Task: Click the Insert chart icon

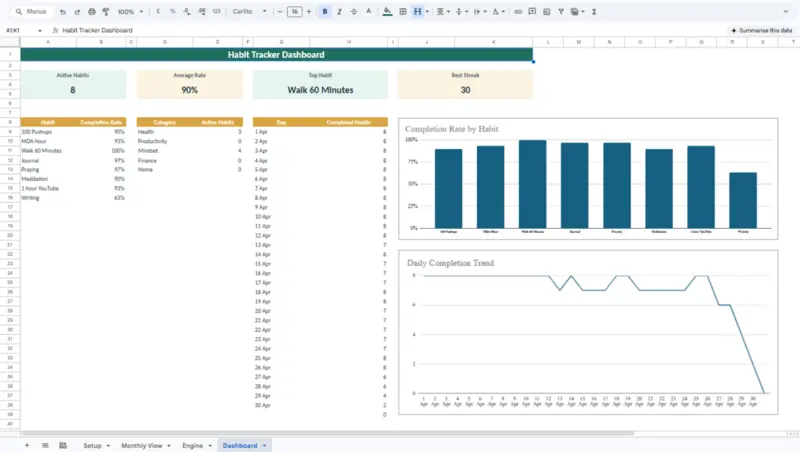Action: 546,12
